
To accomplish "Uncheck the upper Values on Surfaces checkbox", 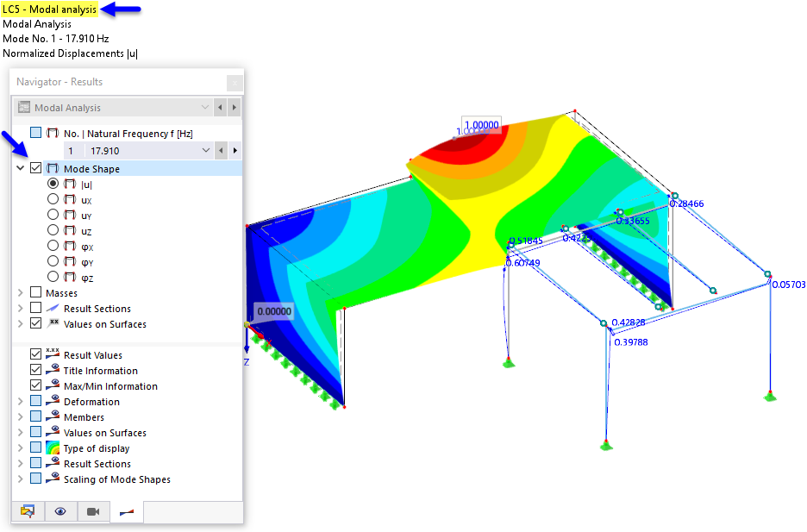I will tap(35, 323).
